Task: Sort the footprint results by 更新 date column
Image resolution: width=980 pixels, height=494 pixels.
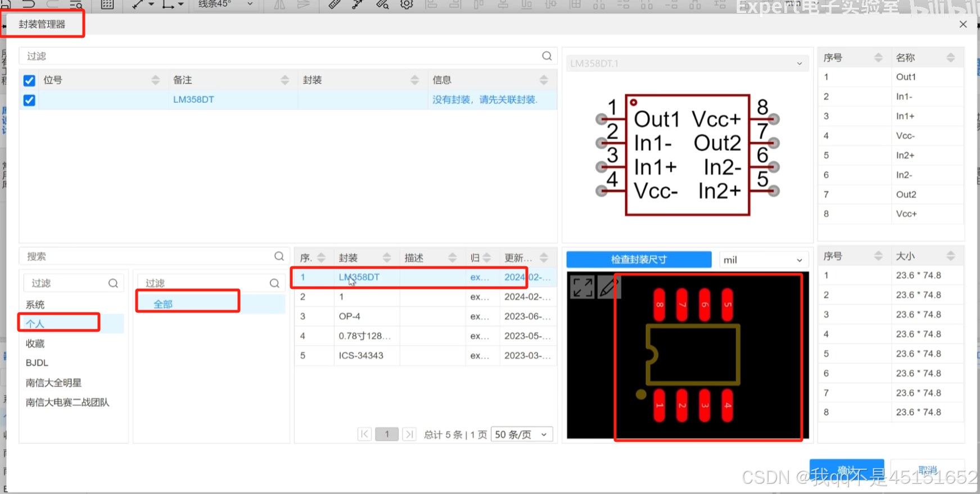Action: (x=544, y=257)
